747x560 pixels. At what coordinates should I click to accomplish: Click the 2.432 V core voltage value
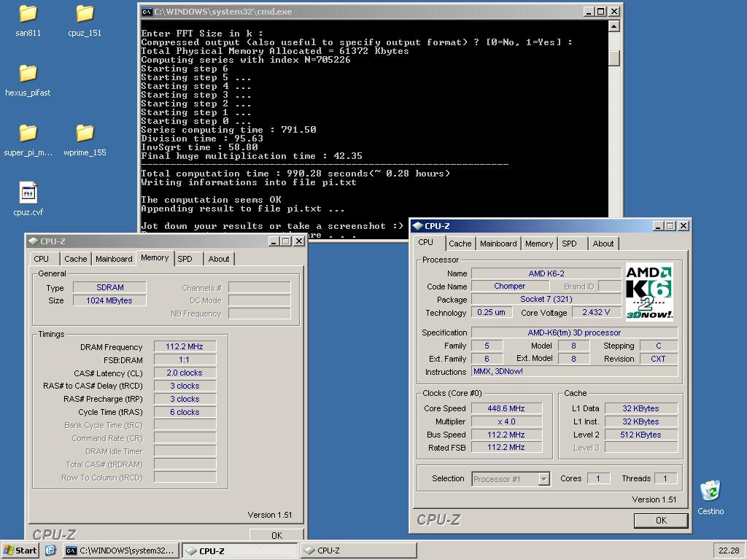595,312
